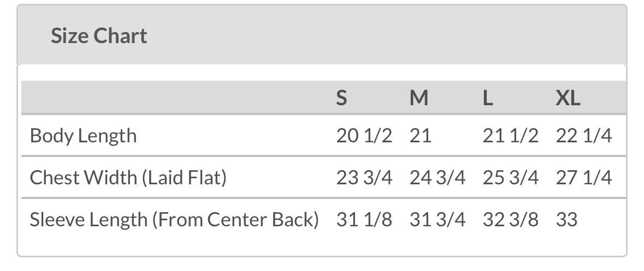This screenshot has height=271, width=644.
Task: Click the 21 1/2 body length value
Action: click(510, 135)
